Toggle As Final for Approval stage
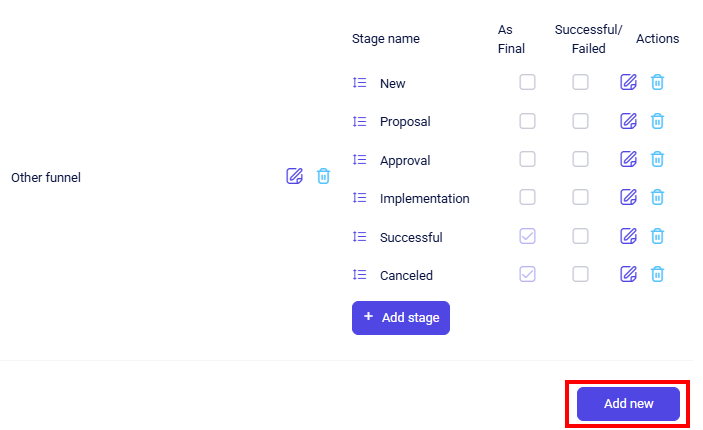The height and width of the screenshot is (430, 703). pos(527,159)
